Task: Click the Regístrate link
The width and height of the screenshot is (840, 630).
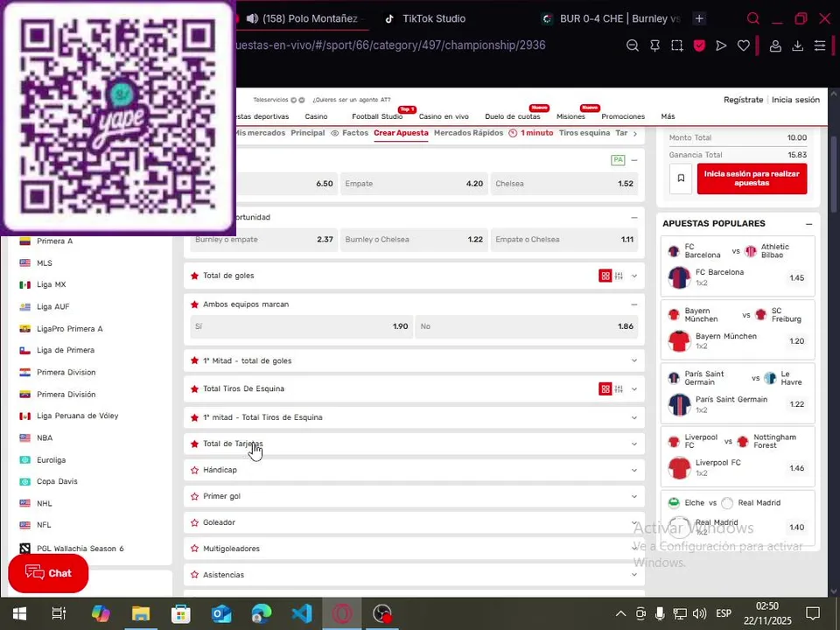Action: coord(743,100)
